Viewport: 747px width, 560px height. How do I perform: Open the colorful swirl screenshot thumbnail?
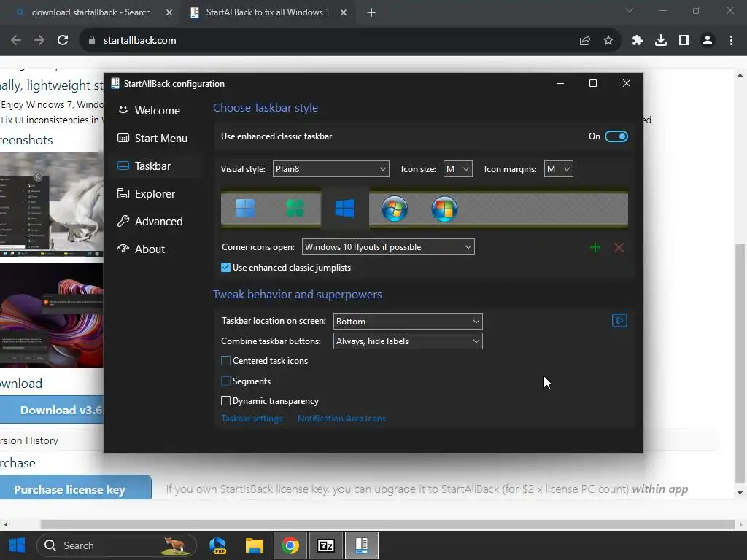pos(52,315)
